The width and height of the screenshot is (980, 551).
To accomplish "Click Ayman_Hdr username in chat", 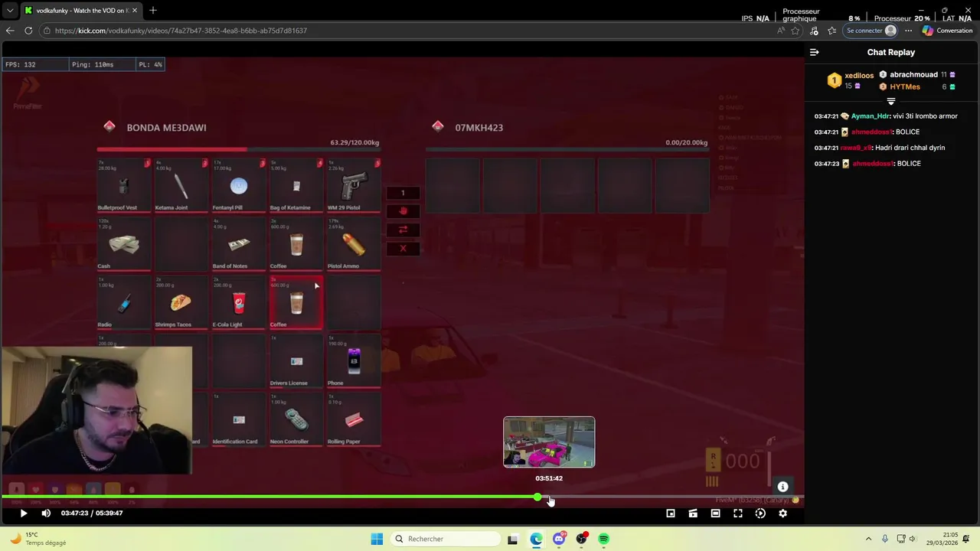I will coord(871,116).
